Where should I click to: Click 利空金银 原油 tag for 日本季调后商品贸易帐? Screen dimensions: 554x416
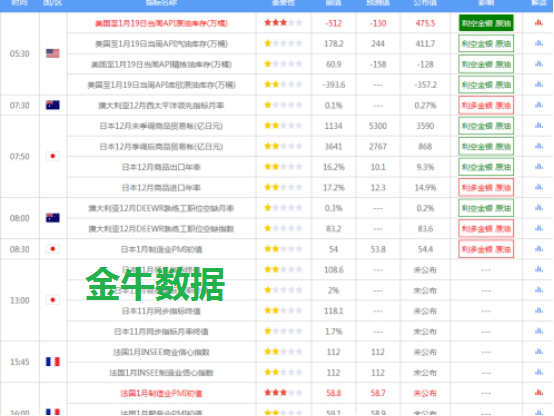(486, 146)
